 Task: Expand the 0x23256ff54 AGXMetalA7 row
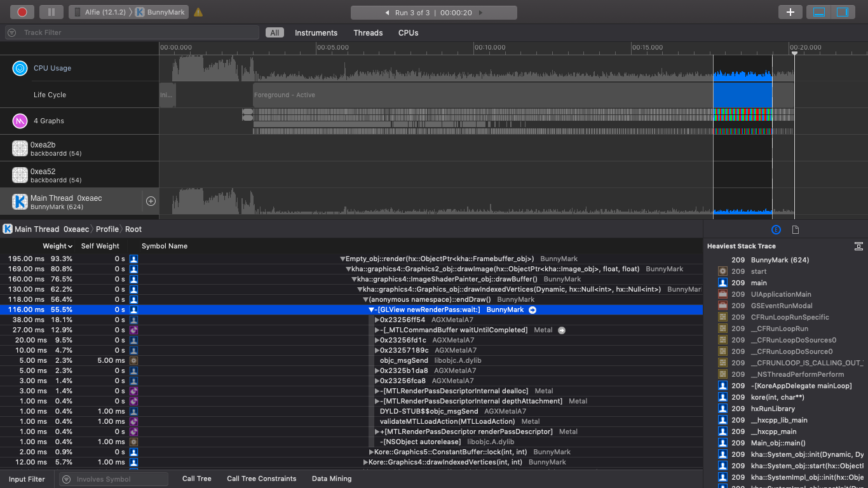377,320
